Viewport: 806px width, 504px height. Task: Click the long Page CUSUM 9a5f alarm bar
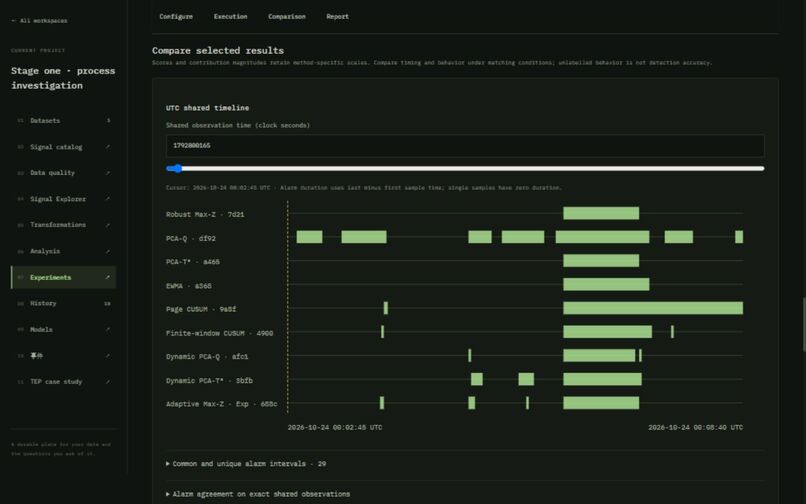(x=653, y=308)
